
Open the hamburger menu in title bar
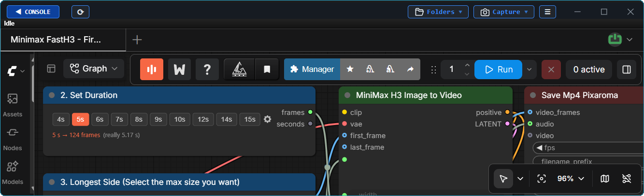click(x=547, y=12)
